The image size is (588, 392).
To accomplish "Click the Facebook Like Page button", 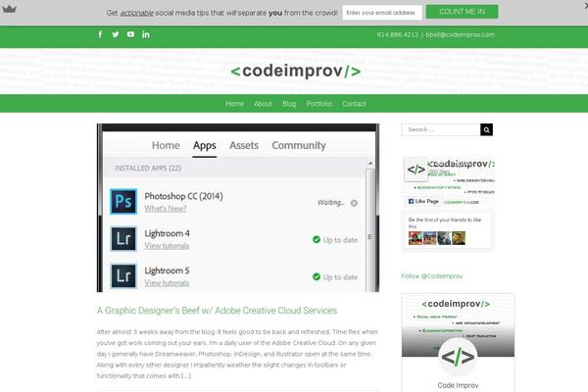I will pos(423,202).
